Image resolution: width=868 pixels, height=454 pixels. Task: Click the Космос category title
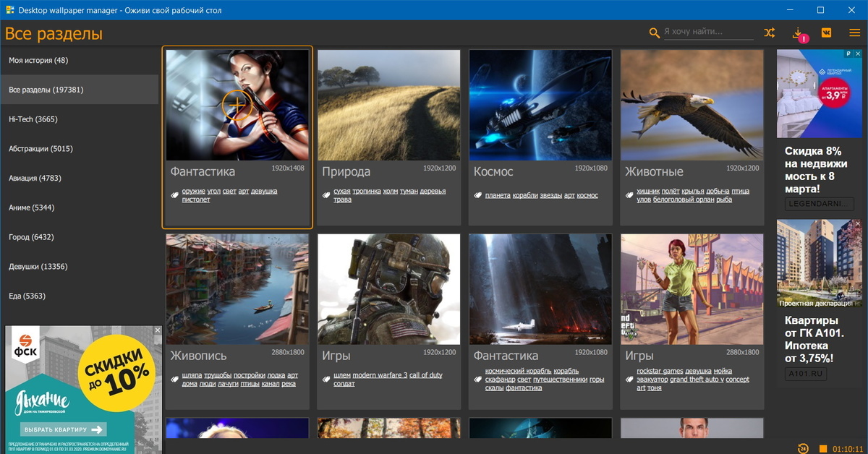coord(493,172)
